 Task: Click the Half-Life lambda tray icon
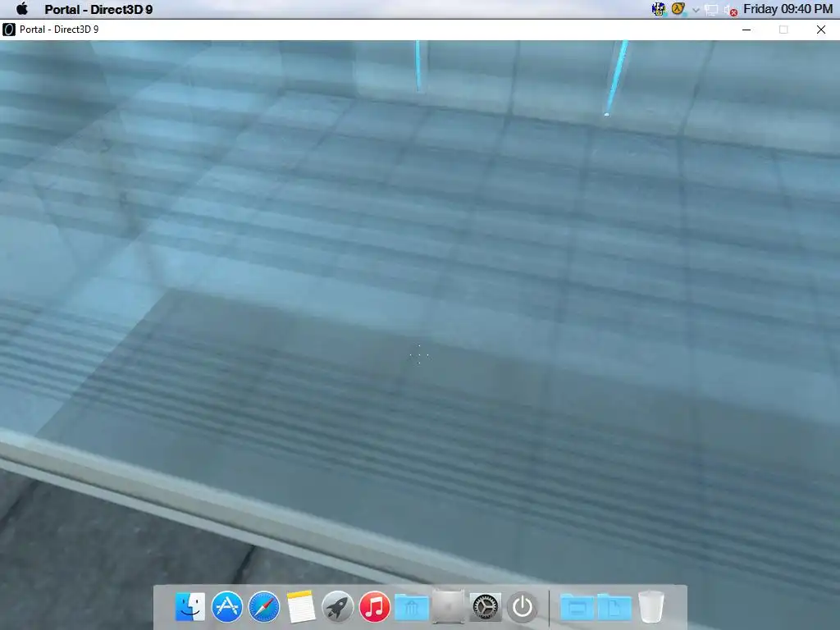point(678,9)
